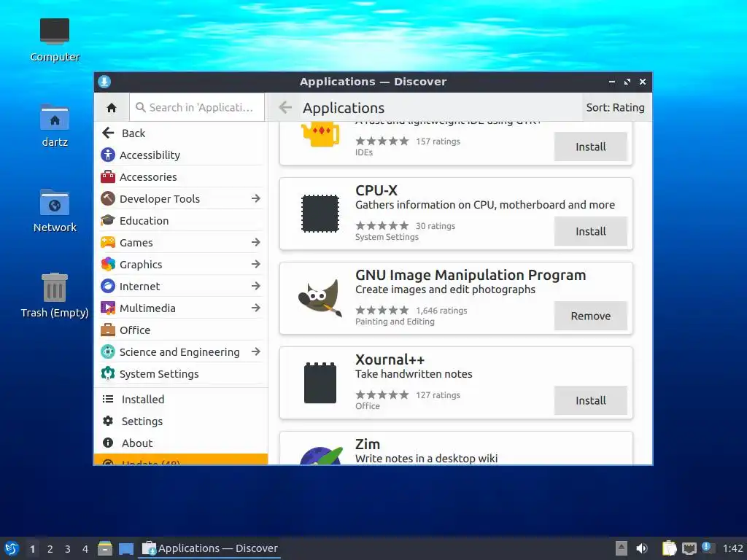Image resolution: width=747 pixels, height=560 pixels.
Task: Click the Multimedia play icon
Action: coord(108,308)
